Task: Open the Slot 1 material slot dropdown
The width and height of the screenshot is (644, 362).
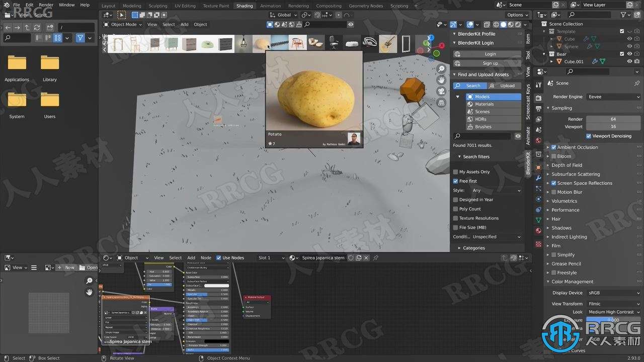Action: (x=271, y=257)
